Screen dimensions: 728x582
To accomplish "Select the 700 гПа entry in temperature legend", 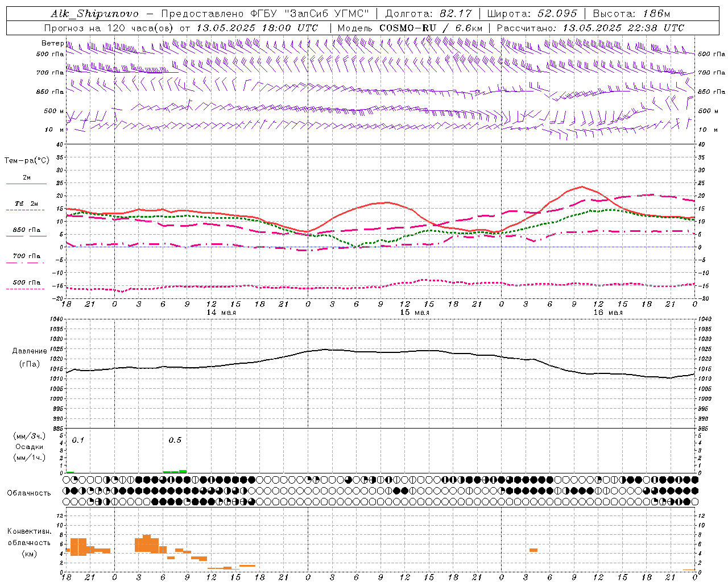I will (27, 256).
